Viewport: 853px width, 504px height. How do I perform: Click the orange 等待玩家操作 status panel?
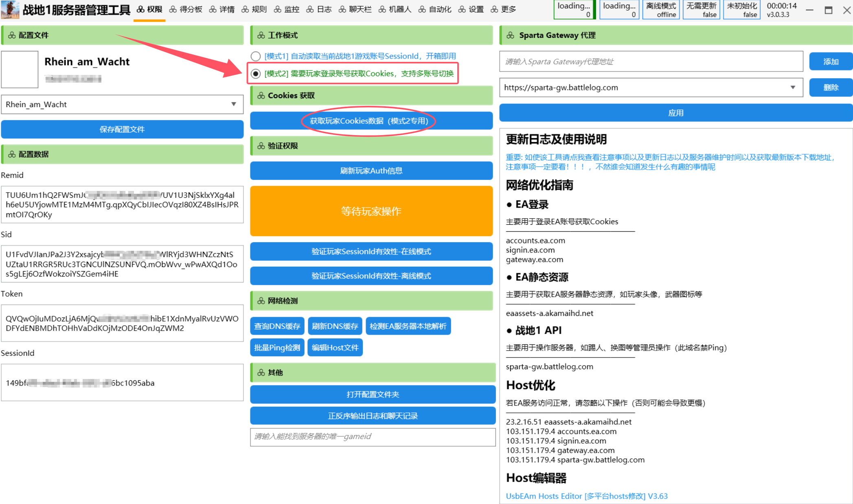[x=371, y=211]
